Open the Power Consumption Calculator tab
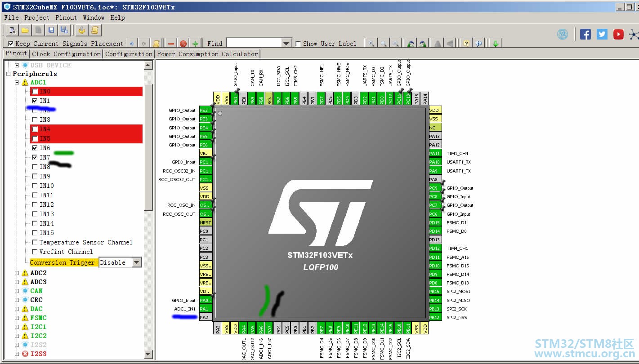This screenshot has width=639, height=364. click(x=207, y=54)
